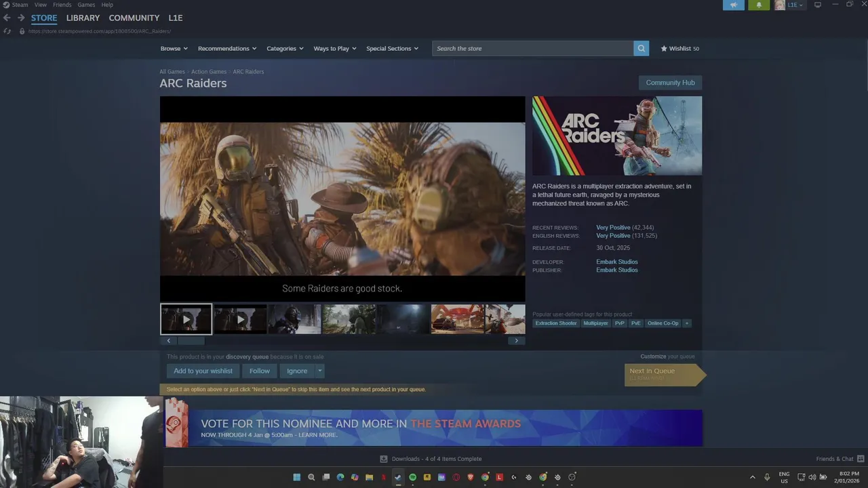
Task: Click the Steam announcements megaphone icon
Action: click(x=734, y=5)
